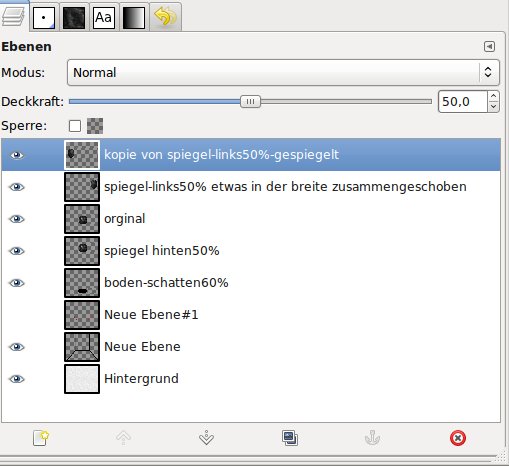Open the Fonts tab (Aa)
This screenshot has height=466, width=509.
(104, 18)
